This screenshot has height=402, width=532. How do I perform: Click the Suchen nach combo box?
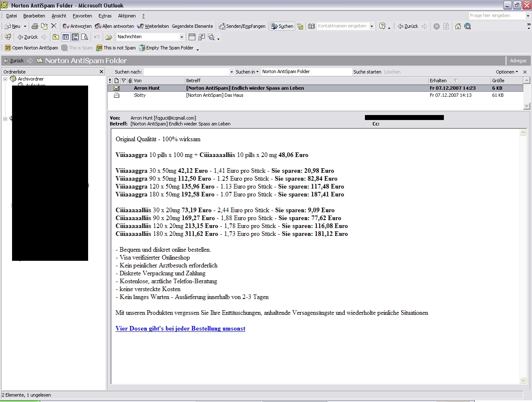pos(189,72)
